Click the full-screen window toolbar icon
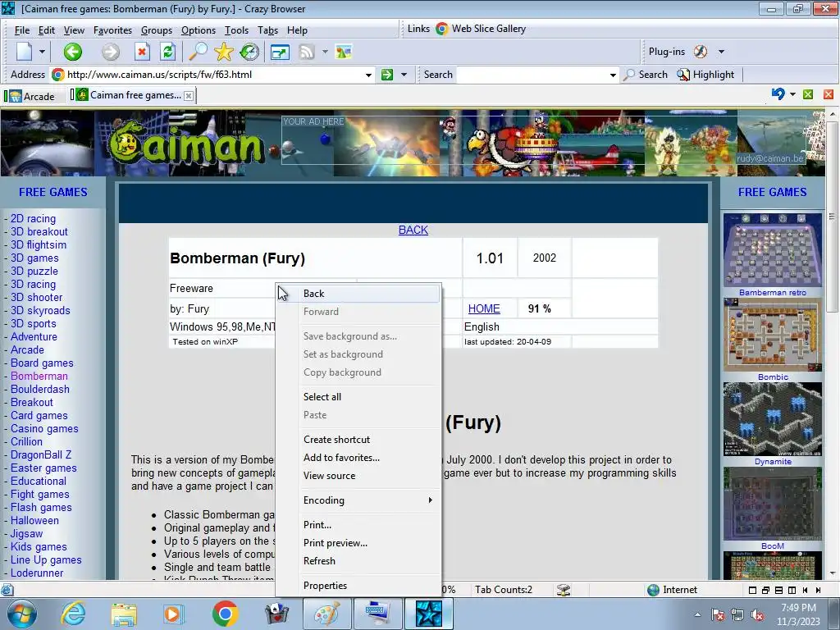 [280, 52]
